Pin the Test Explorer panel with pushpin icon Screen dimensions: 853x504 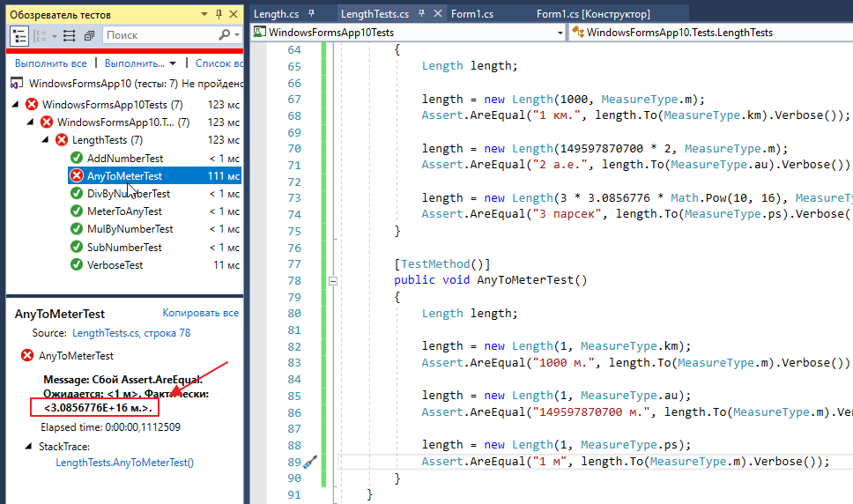pyautogui.click(x=218, y=15)
